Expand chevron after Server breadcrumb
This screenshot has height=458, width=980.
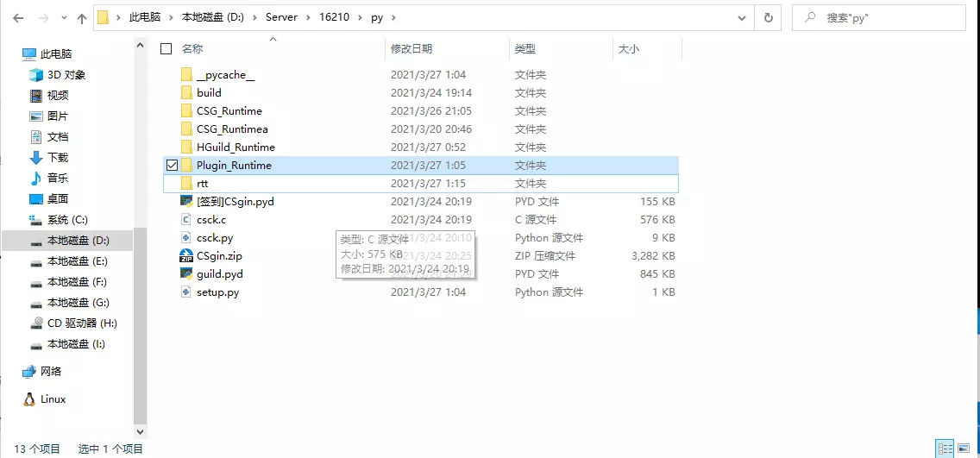pos(310,18)
